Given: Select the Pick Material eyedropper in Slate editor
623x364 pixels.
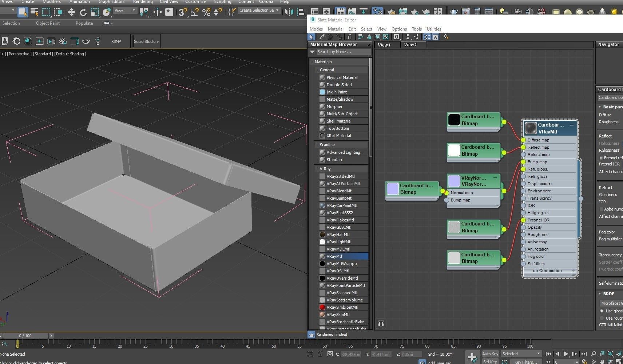Looking at the screenshot, I should [x=322, y=37].
